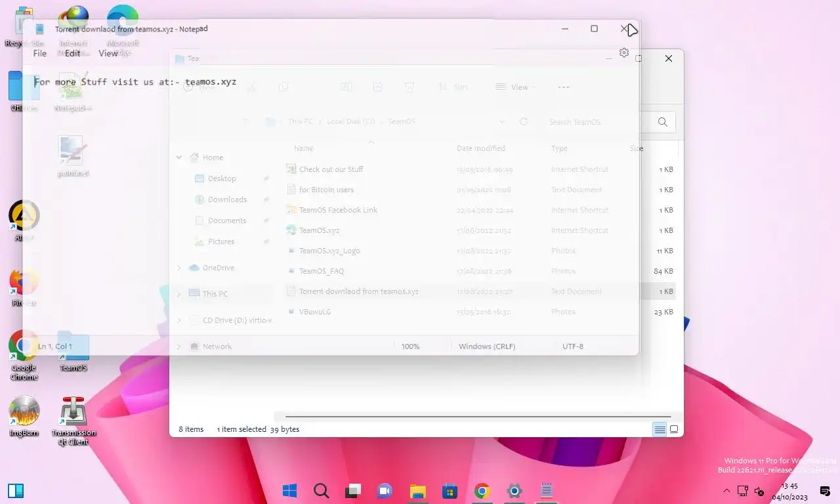The image size is (840, 504).
Task: Select ImgBurn desktop shortcut
Action: [24, 416]
